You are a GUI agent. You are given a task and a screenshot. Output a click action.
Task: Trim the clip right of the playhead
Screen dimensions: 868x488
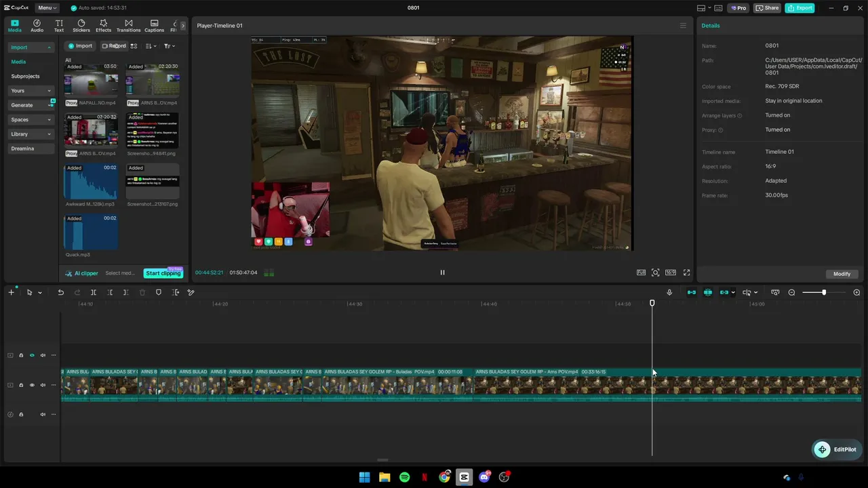[x=126, y=292]
